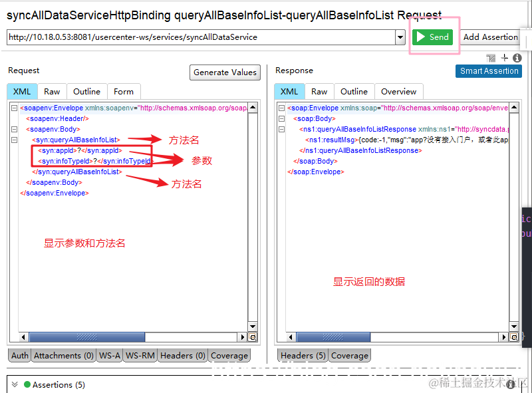Click request editor scroll up arrow

(x=253, y=108)
